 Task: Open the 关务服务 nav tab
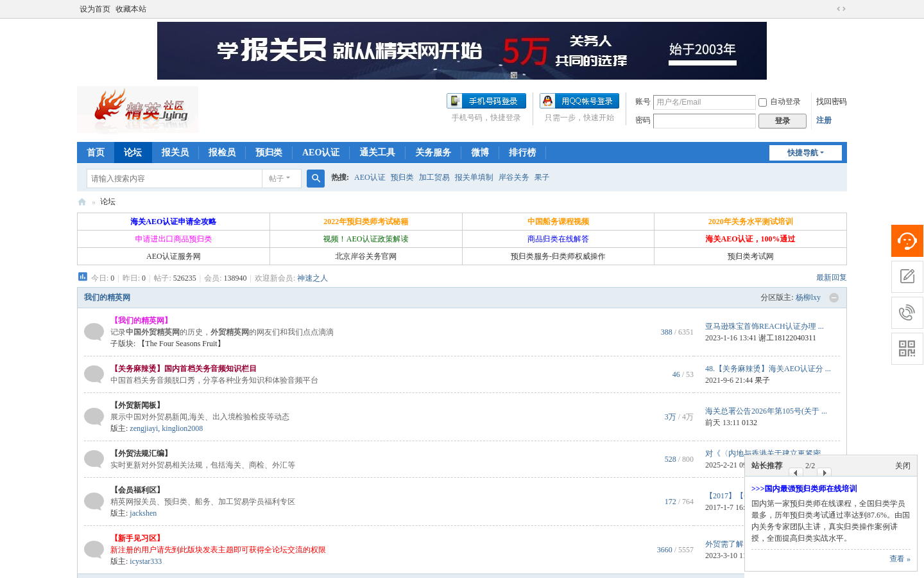(x=433, y=152)
